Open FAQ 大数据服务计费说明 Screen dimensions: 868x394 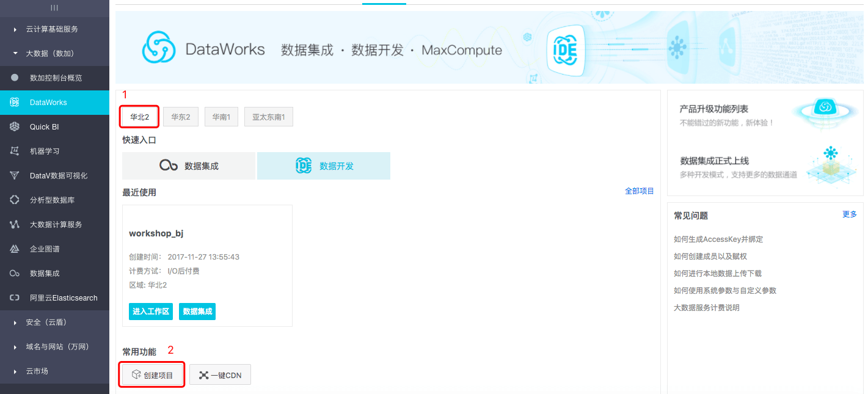[x=707, y=308]
